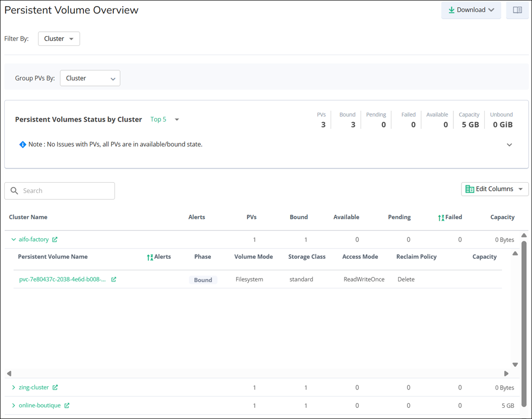Collapse the aifo-factory cluster row

pyautogui.click(x=14, y=240)
